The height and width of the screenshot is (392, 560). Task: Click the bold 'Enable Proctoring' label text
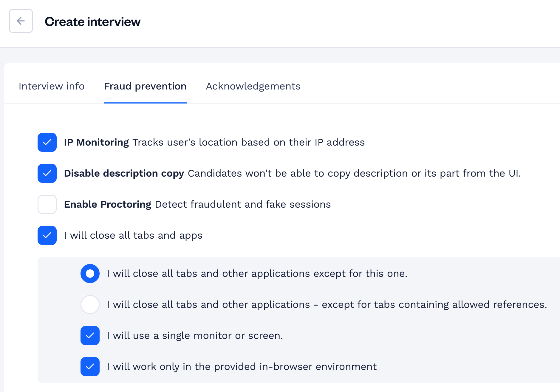(x=108, y=204)
